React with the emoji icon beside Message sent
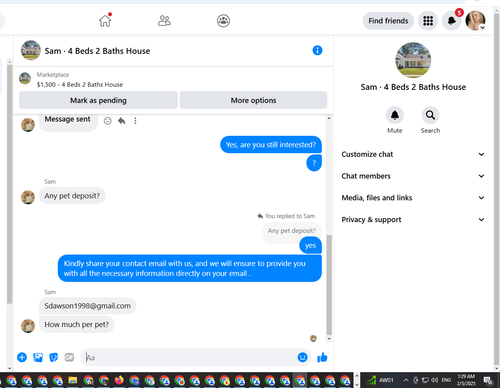Image resolution: width=500 pixels, height=388 pixels. (107, 121)
